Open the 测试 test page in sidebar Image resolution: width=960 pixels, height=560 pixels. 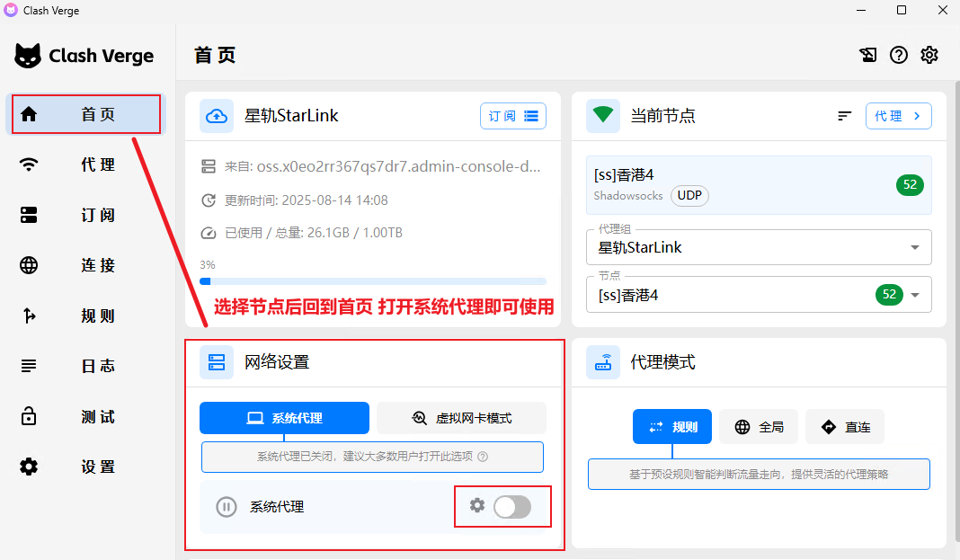click(85, 417)
